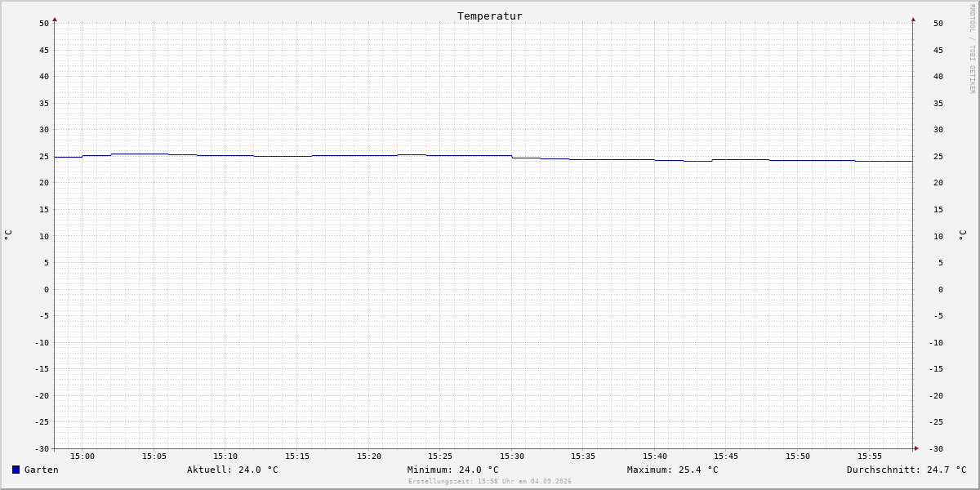Click the Erstellungszeit timestamp footer text
Image resolution: width=980 pixels, height=490 pixels.
(490, 482)
